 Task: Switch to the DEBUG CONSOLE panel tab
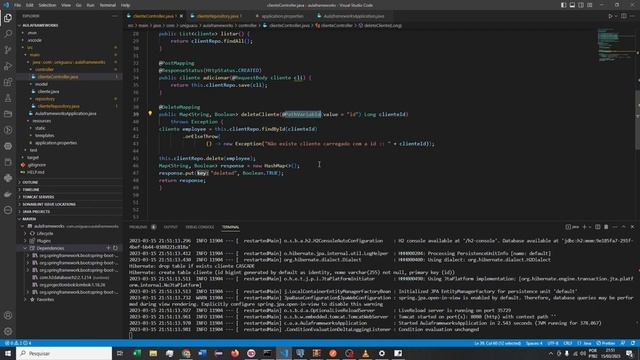point(200,227)
